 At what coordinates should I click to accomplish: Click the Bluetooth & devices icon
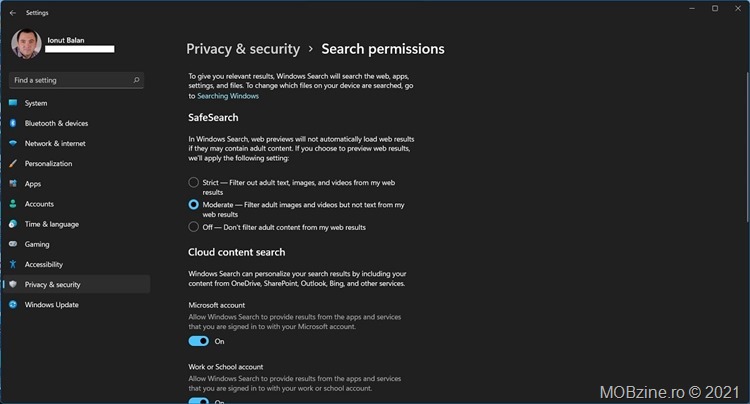(13, 123)
